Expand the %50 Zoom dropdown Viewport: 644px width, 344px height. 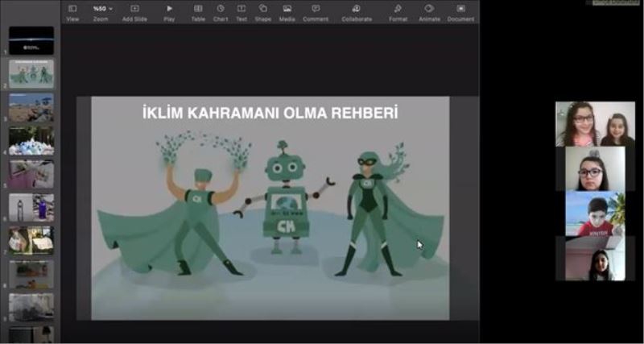(101, 9)
